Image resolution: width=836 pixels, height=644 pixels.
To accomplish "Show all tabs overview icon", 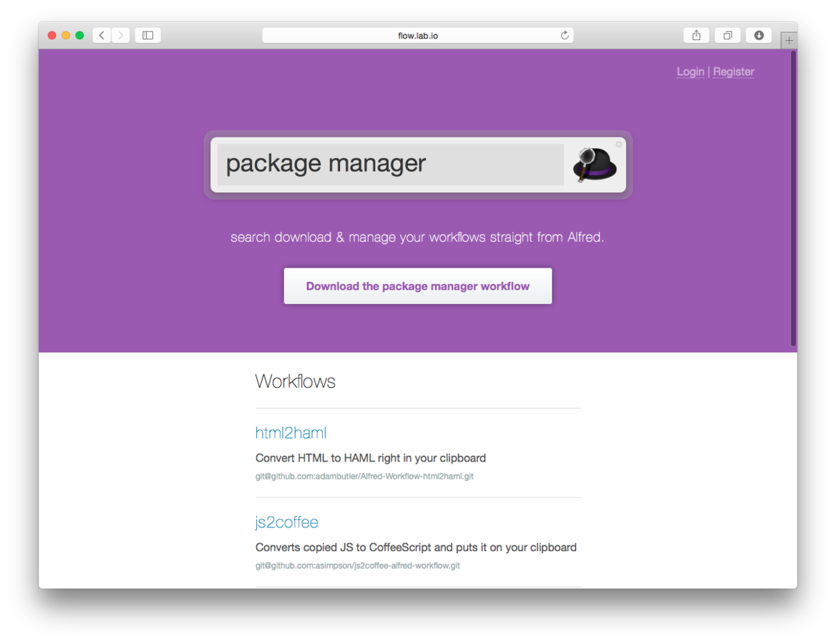I will [x=727, y=35].
